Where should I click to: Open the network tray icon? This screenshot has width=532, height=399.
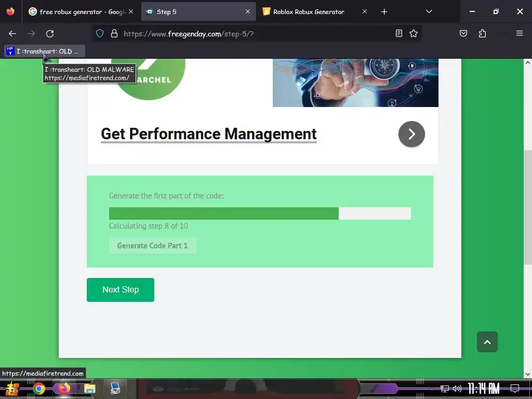[x=445, y=389]
